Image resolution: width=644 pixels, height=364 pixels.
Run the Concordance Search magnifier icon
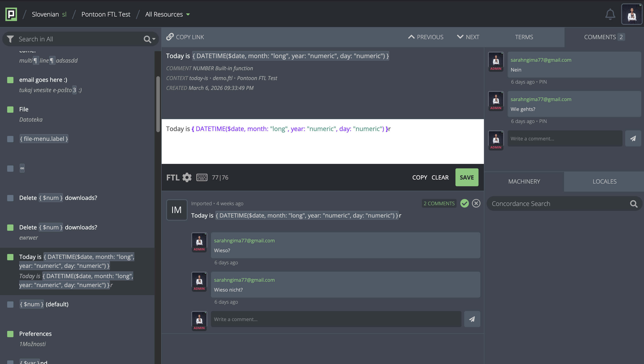pos(633,204)
